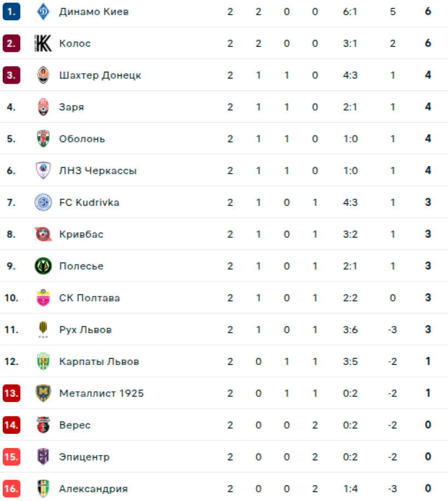The image size is (448, 501).
Task: Click the Заря club badge
Action: point(43,107)
